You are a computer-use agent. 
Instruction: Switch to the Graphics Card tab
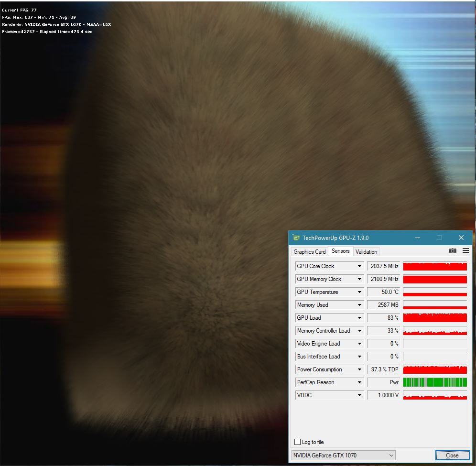(x=309, y=252)
